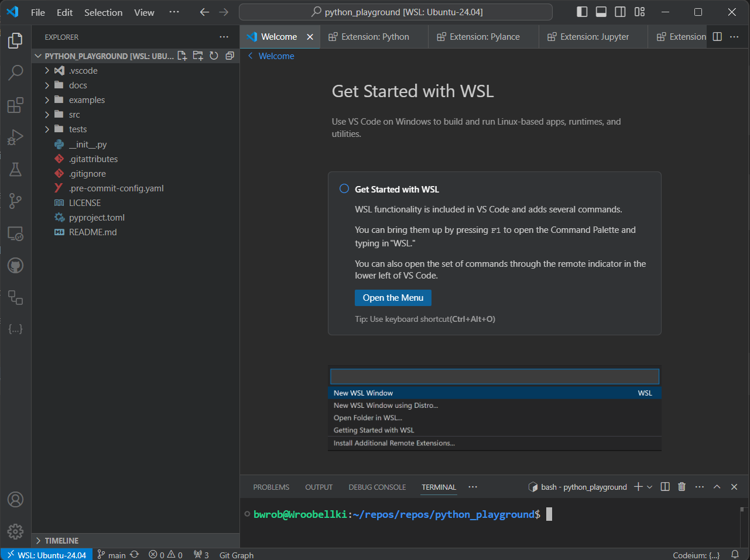Click the New File icon in Explorer

click(182, 56)
